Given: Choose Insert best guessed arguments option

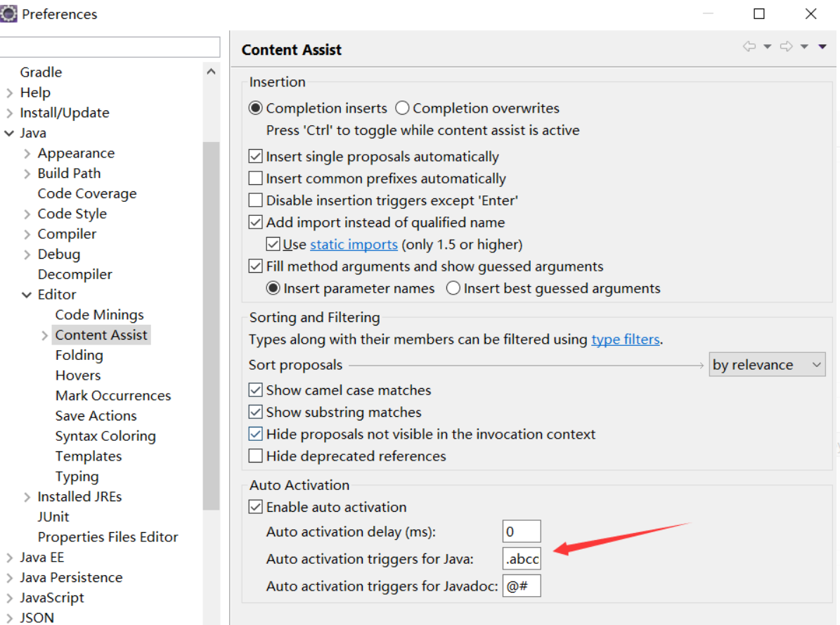Looking at the screenshot, I should click(453, 288).
